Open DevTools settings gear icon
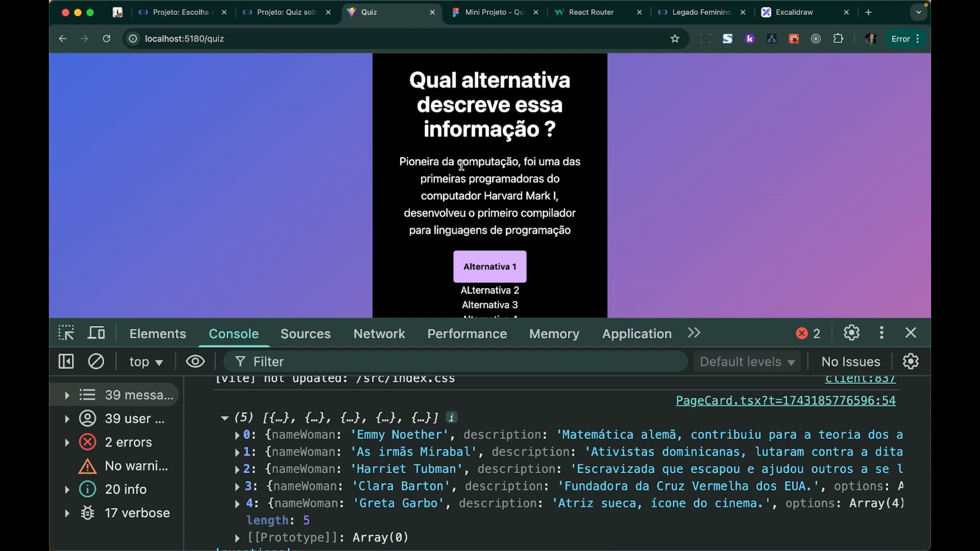Viewport: 980px width, 551px height. pos(851,333)
